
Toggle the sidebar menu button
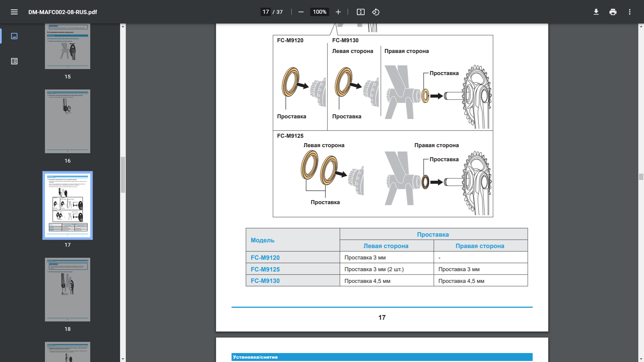(x=14, y=12)
